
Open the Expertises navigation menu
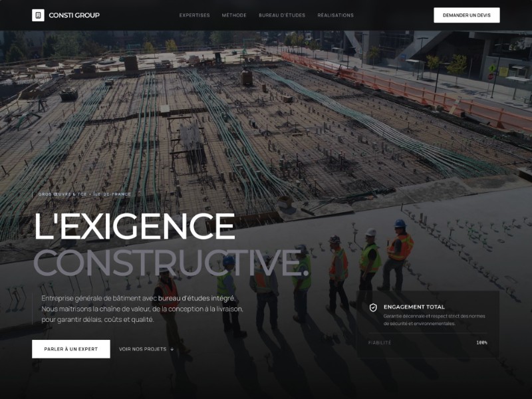[194, 15]
